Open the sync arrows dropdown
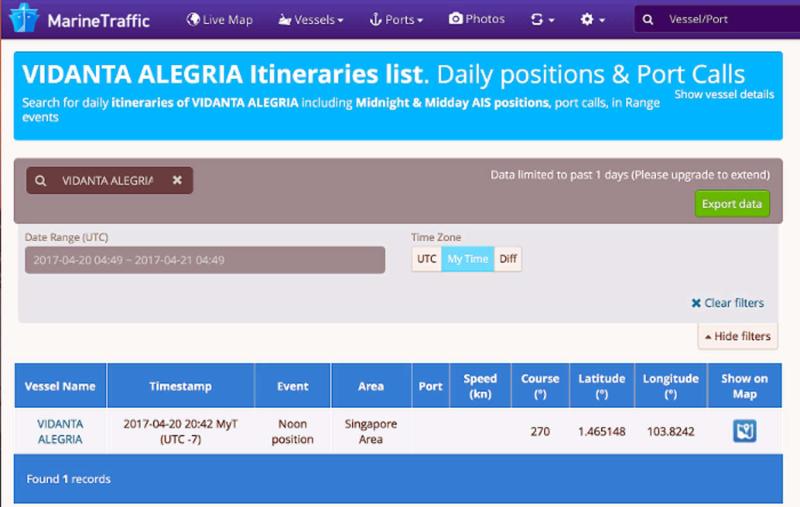Viewport: 800px width, 507px height. pyautogui.click(x=542, y=20)
